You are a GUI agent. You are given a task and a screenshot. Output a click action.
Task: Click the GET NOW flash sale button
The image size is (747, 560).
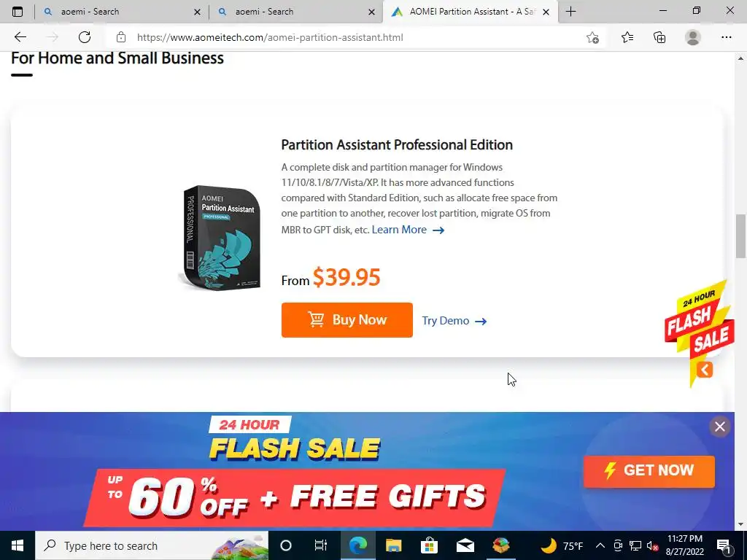[649, 471]
